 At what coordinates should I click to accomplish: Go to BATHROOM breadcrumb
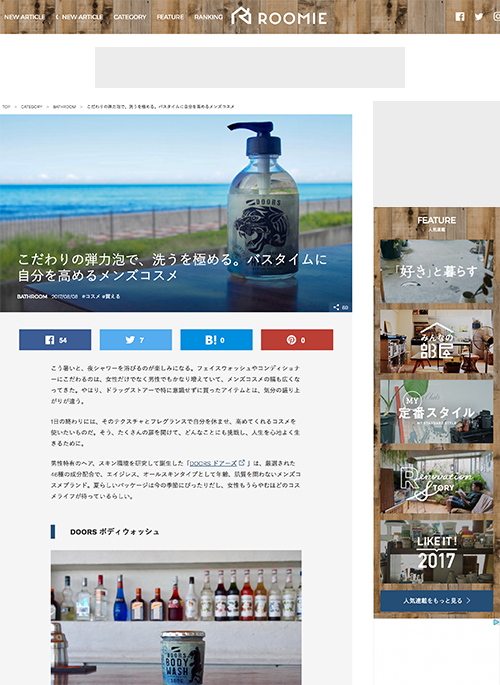click(64, 107)
